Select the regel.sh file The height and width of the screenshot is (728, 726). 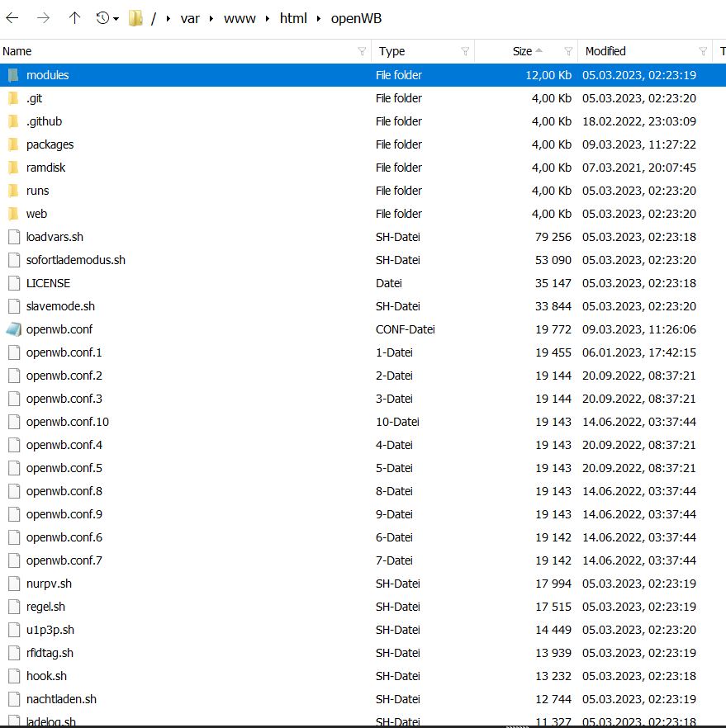(45, 607)
